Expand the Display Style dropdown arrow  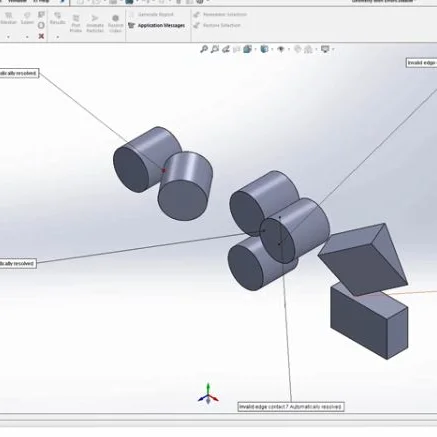click(272, 50)
